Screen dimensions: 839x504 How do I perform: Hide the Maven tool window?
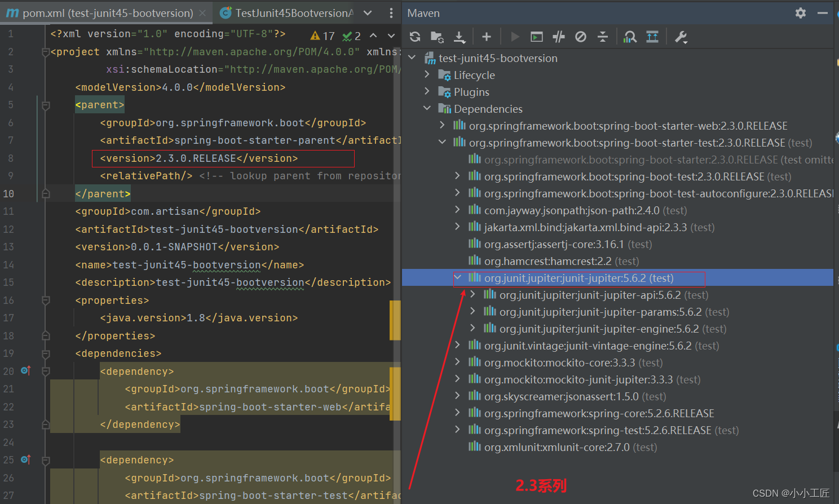coord(823,13)
